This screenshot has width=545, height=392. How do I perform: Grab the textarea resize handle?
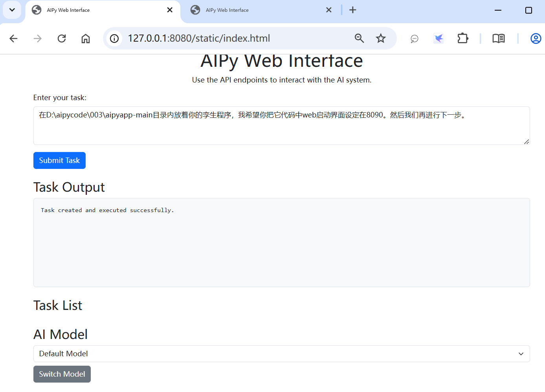click(x=527, y=142)
